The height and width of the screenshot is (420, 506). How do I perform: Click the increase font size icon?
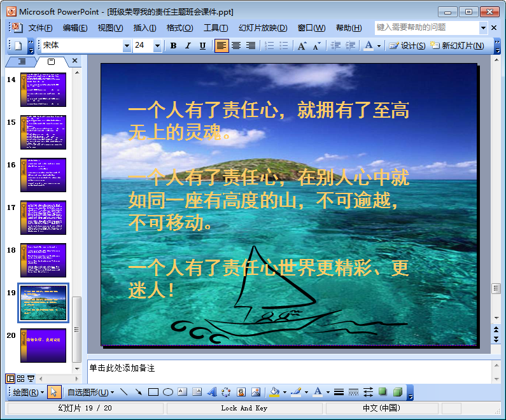302,46
